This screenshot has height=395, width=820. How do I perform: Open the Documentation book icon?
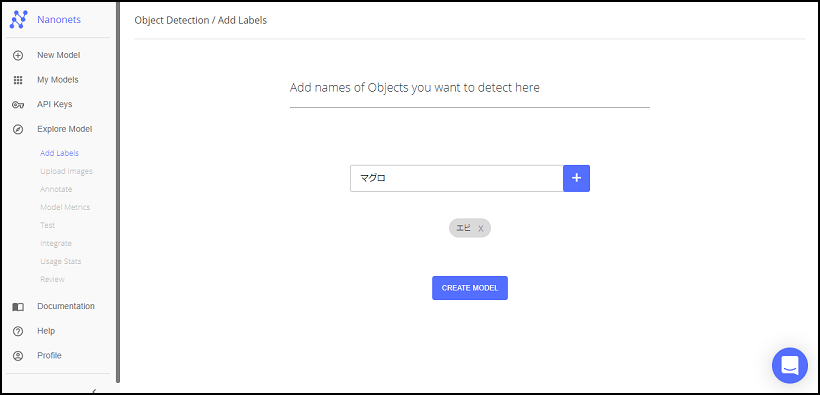[18, 307]
